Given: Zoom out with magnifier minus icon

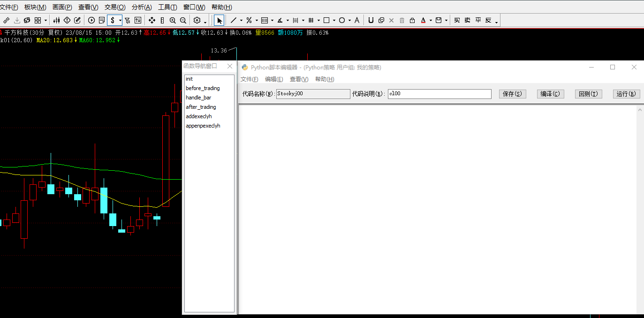Looking at the screenshot, I should [183, 20].
